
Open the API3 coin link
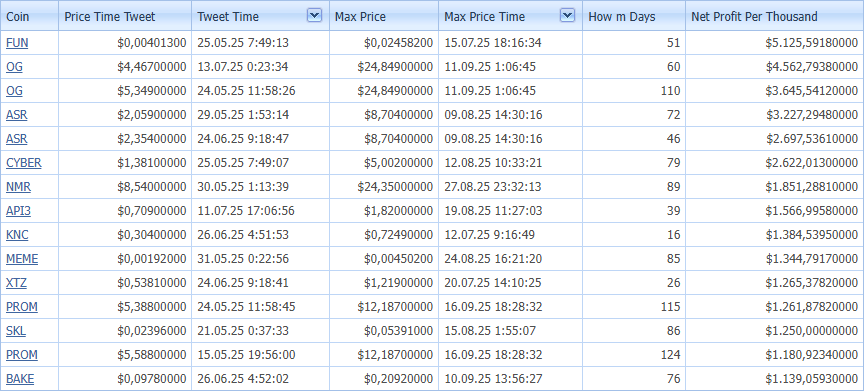click(x=18, y=211)
